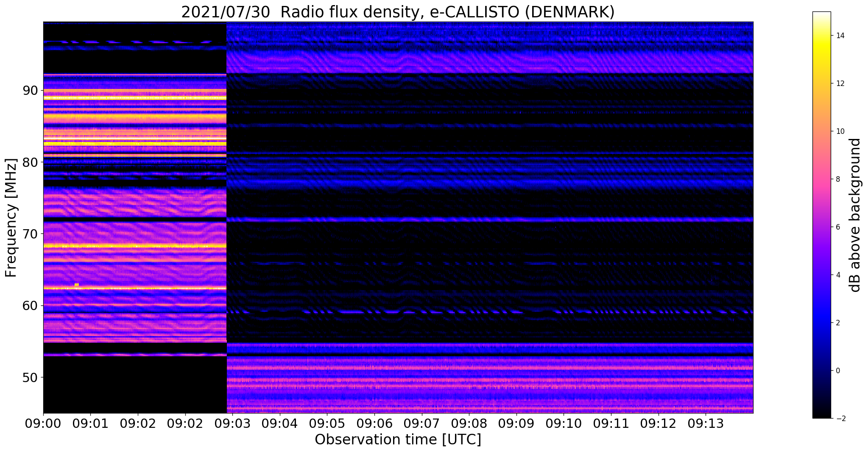Click the colorbar tick value 2

(x=837, y=323)
